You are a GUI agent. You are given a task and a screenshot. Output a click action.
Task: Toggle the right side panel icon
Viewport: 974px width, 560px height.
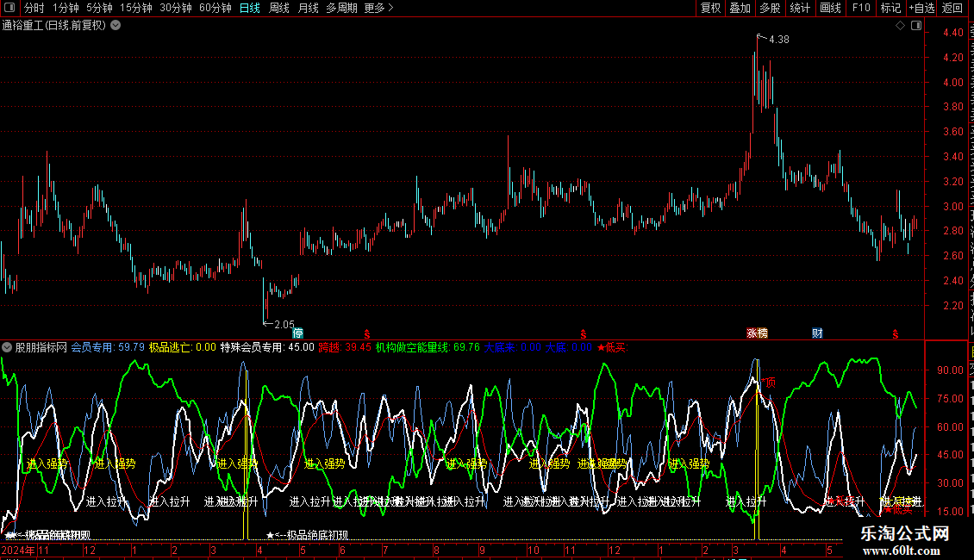point(916,26)
